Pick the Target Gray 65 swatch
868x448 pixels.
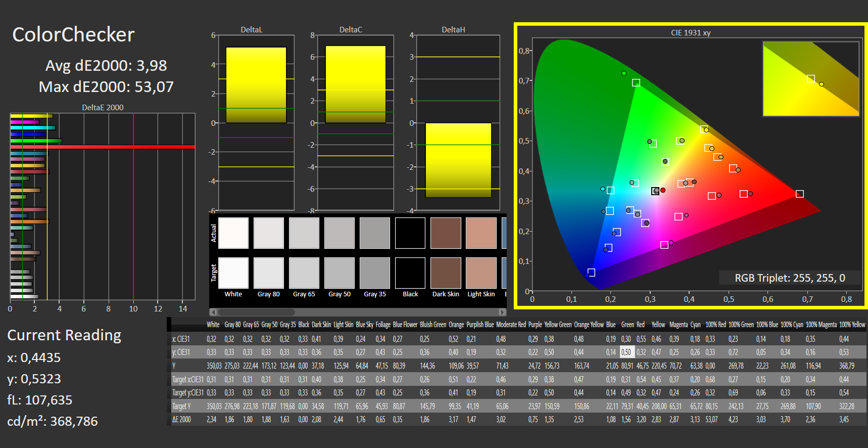pyautogui.click(x=304, y=273)
